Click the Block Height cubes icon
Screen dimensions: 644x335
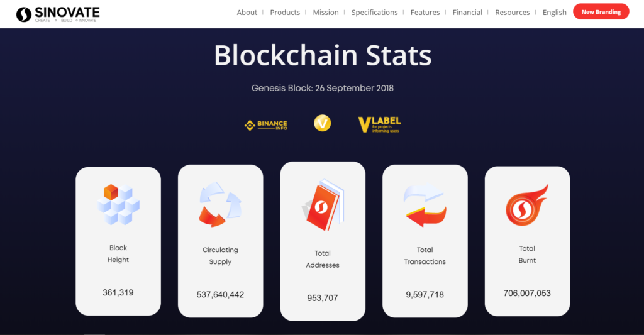(x=118, y=204)
